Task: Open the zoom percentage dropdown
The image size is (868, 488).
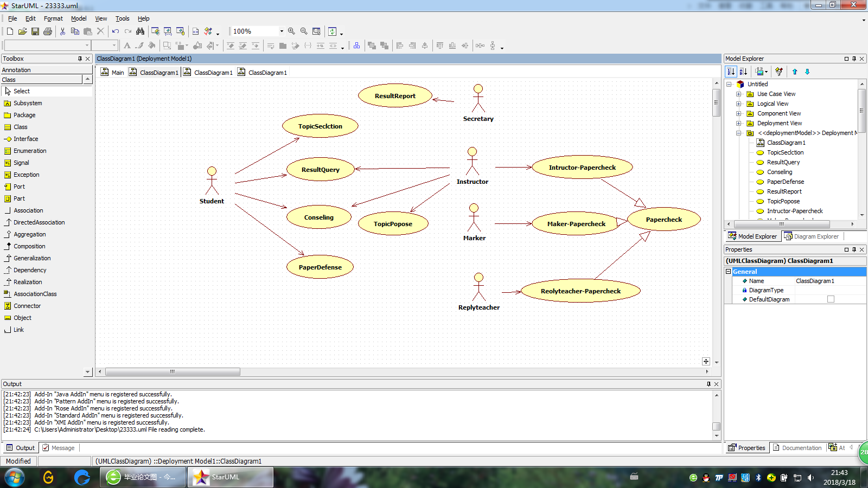Action: point(282,31)
